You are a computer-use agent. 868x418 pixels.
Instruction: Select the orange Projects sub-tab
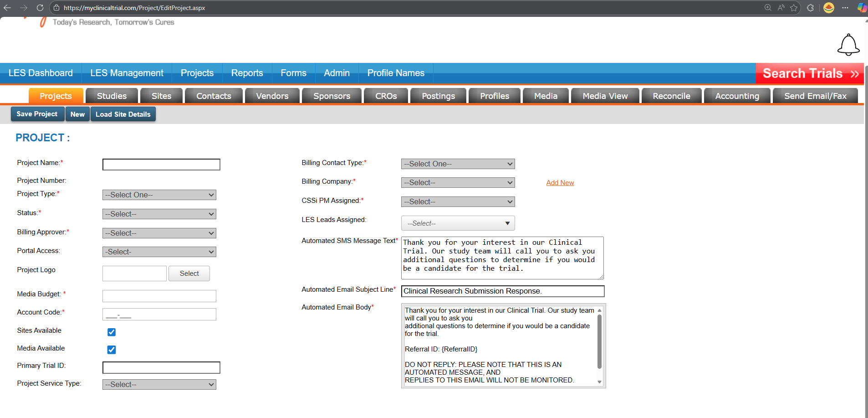pyautogui.click(x=56, y=96)
